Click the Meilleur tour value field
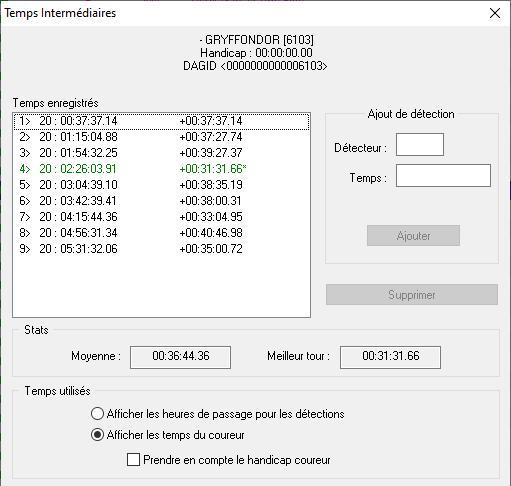 [x=390, y=357]
